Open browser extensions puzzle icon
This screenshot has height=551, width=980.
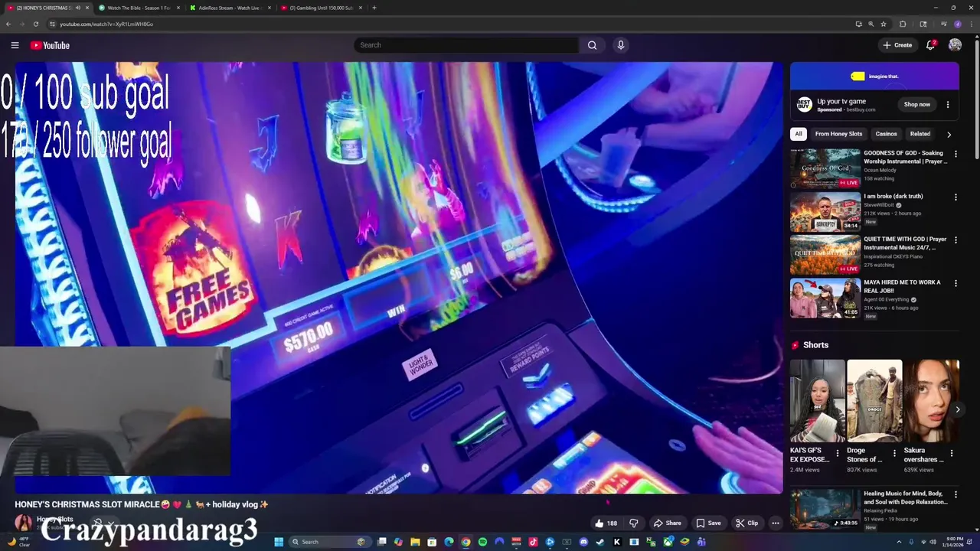[x=903, y=24]
